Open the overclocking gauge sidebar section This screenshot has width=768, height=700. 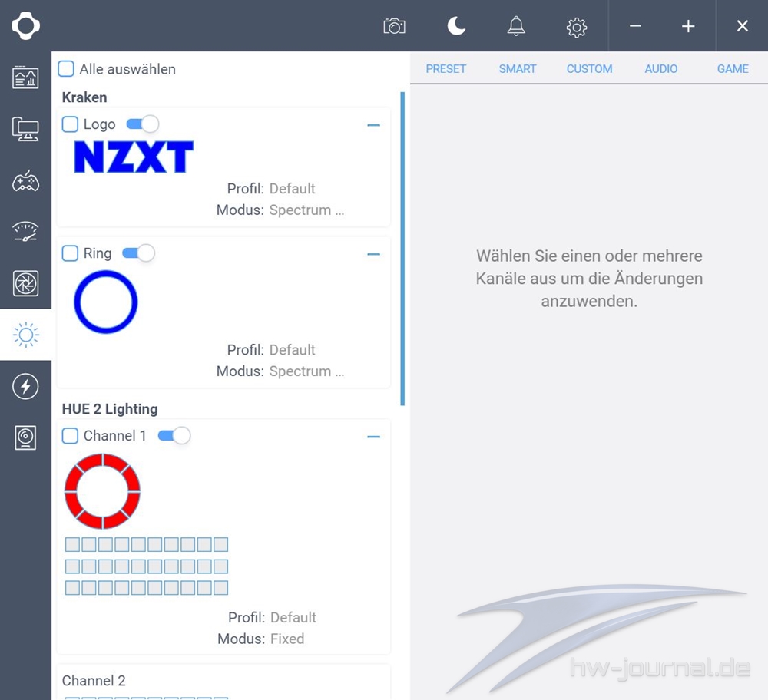click(x=25, y=232)
